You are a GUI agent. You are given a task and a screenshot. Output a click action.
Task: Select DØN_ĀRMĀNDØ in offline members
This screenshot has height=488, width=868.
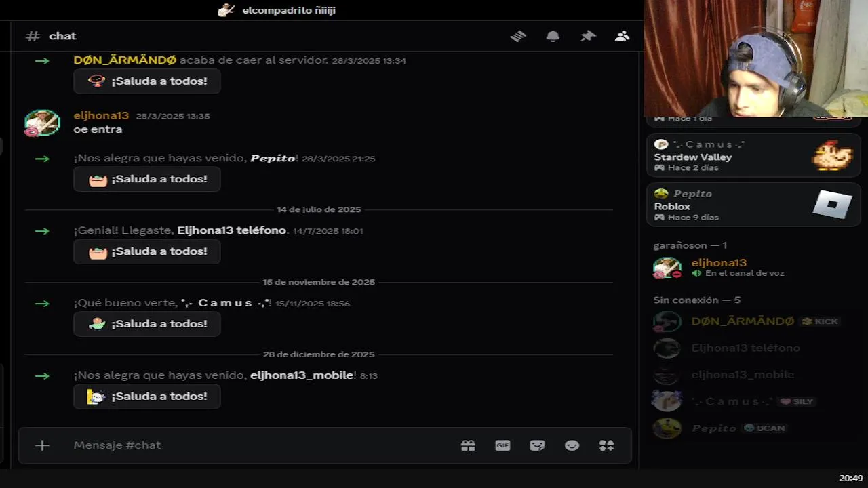coord(753,321)
